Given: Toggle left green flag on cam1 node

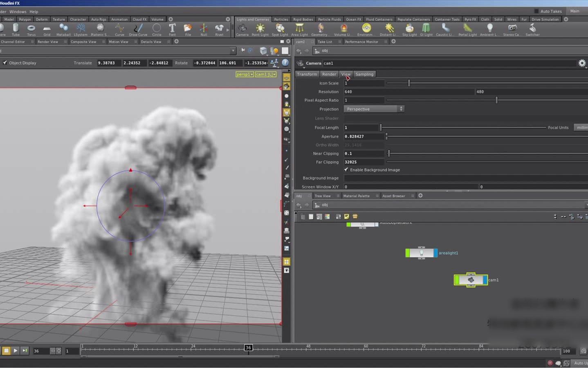Looking at the screenshot, I should (x=457, y=280).
